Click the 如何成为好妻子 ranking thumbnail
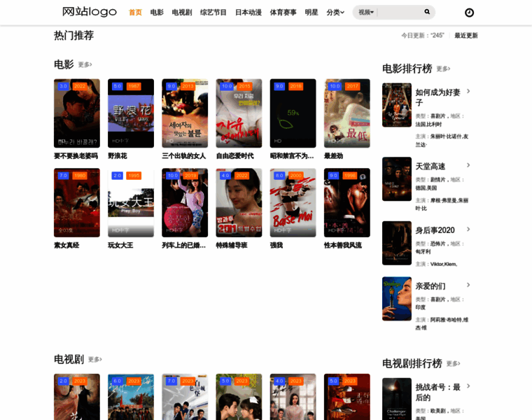Screen dimensions: 532x420 click(397, 105)
